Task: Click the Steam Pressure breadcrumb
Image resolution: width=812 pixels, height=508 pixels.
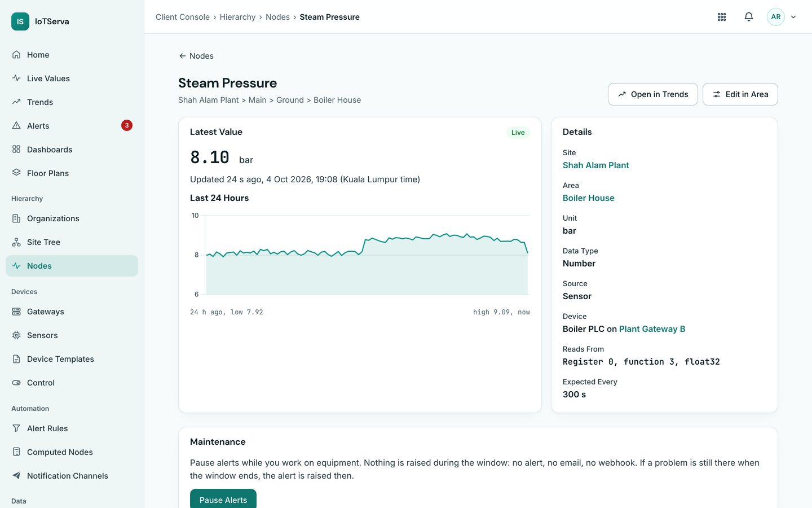Action: pos(329,17)
